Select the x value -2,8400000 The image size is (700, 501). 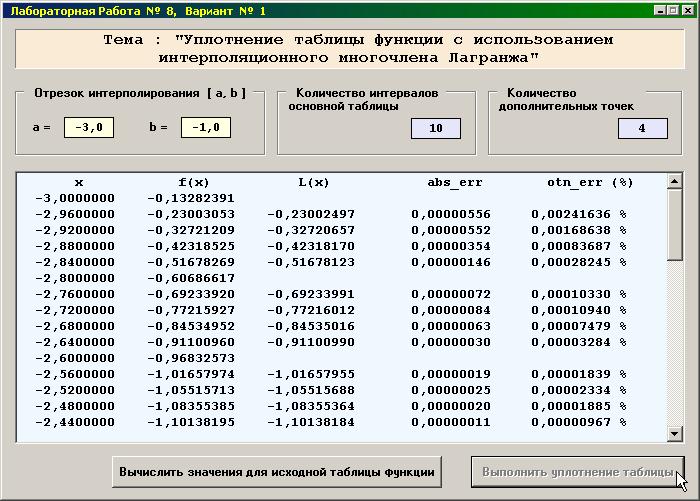click(75, 262)
